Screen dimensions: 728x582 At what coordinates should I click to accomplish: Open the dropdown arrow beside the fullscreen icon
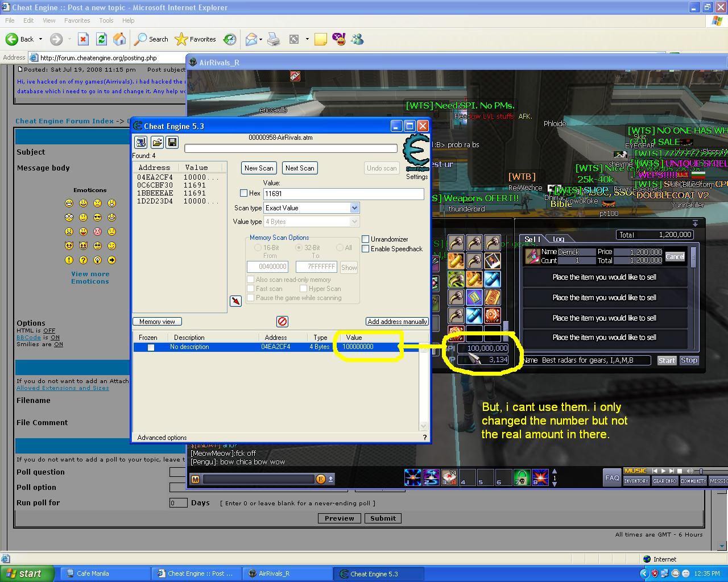click(307, 39)
